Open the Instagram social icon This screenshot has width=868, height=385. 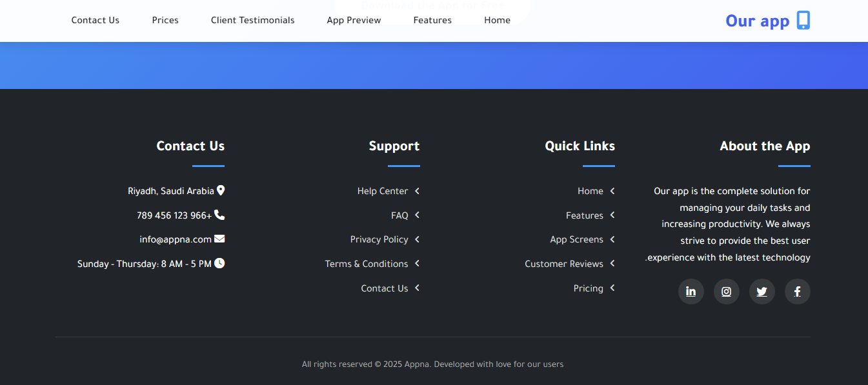pos(726,291)
